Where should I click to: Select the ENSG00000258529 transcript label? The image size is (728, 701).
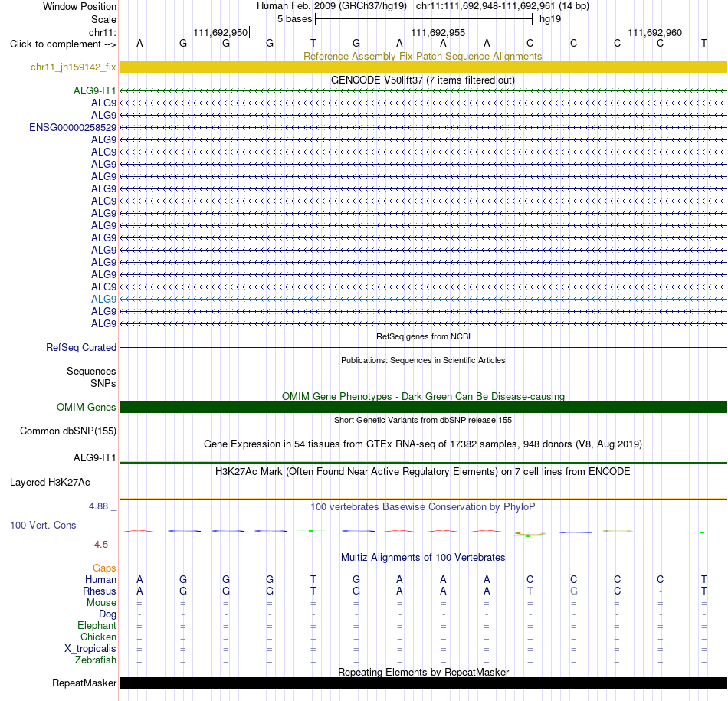coord(73,128)
